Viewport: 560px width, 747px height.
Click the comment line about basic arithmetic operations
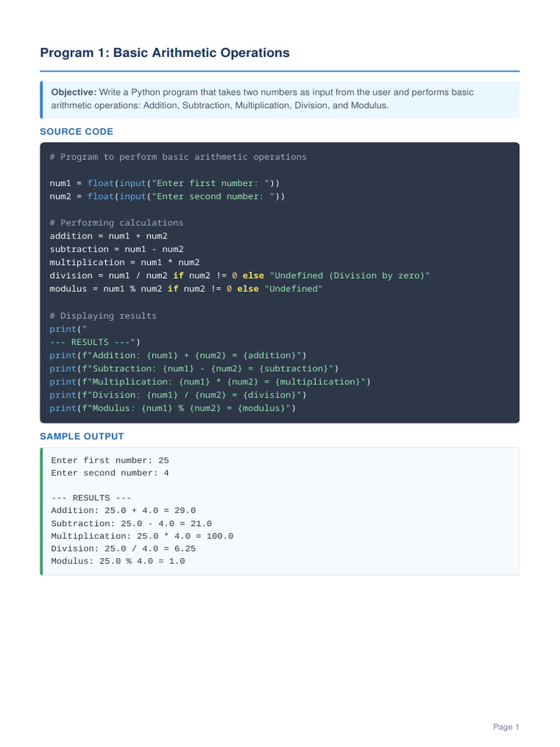coord(178,157)
